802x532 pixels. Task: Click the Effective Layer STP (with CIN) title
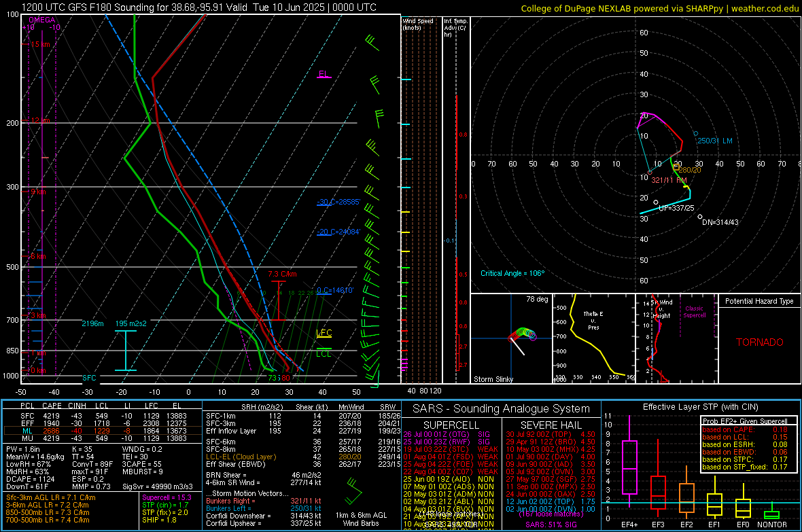point(700,407)
